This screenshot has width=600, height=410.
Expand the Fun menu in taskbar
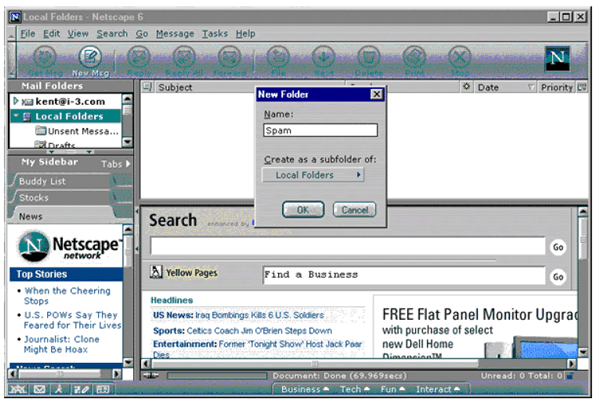pos(393,389)
